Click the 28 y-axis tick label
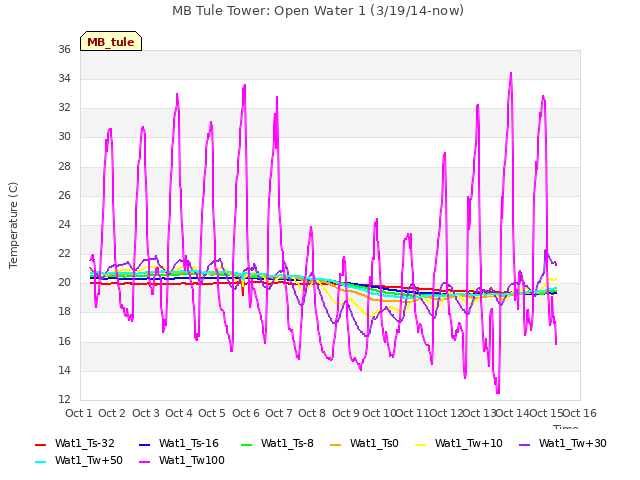Viewport: 640px width, 480px height. pyautogui.click(x=64, y=167)
